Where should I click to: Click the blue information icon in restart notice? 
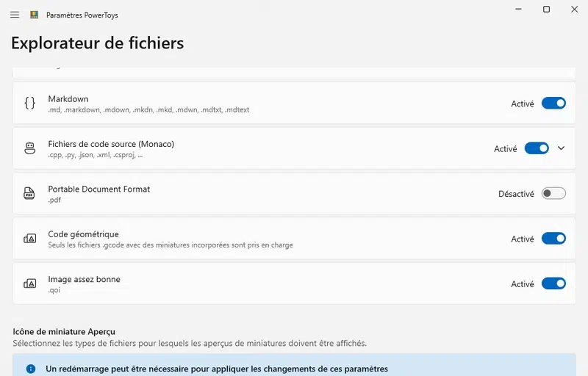[x=31, y=369]
